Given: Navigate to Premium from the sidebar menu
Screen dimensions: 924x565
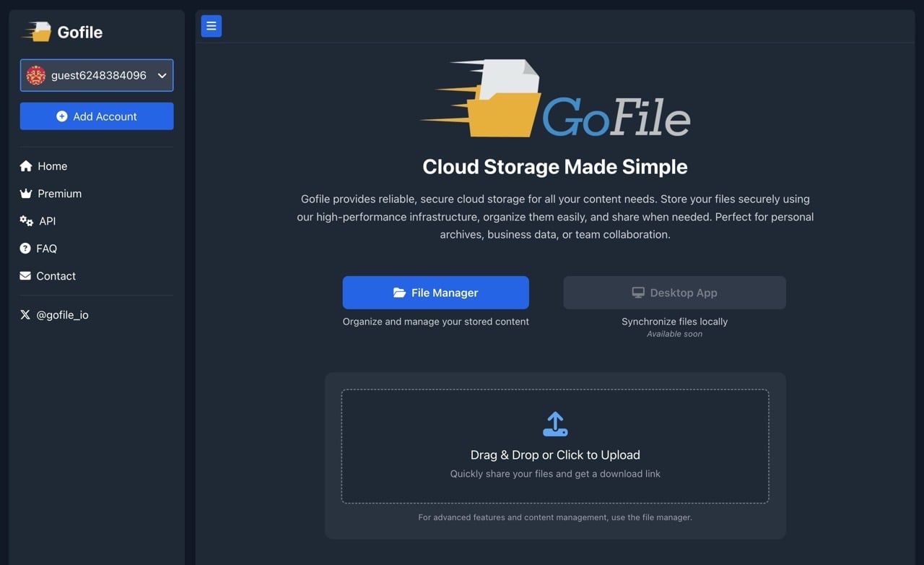Looking at the screenshot, I should tap(59, 193).
